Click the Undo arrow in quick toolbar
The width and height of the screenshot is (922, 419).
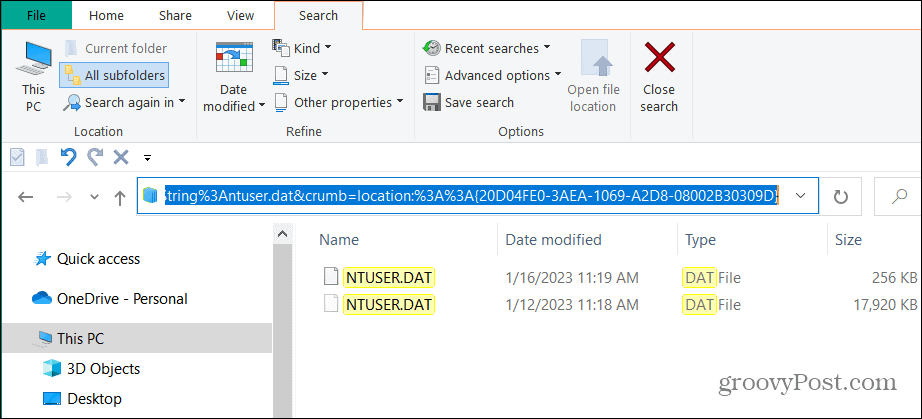[x=68, y=156]
